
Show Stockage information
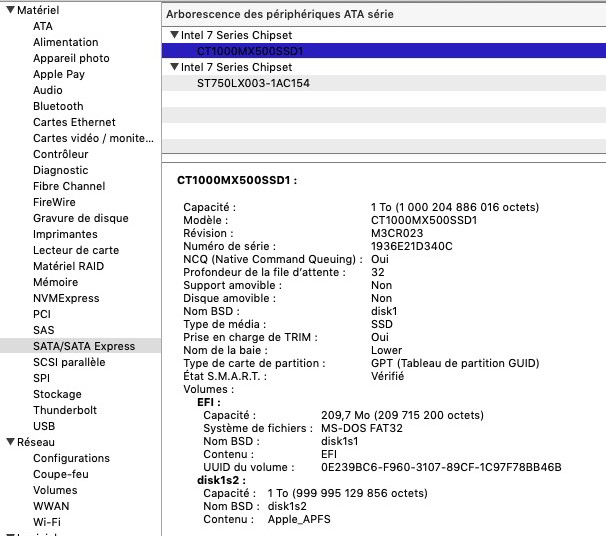pyautogui.click(x=57, y=394)
